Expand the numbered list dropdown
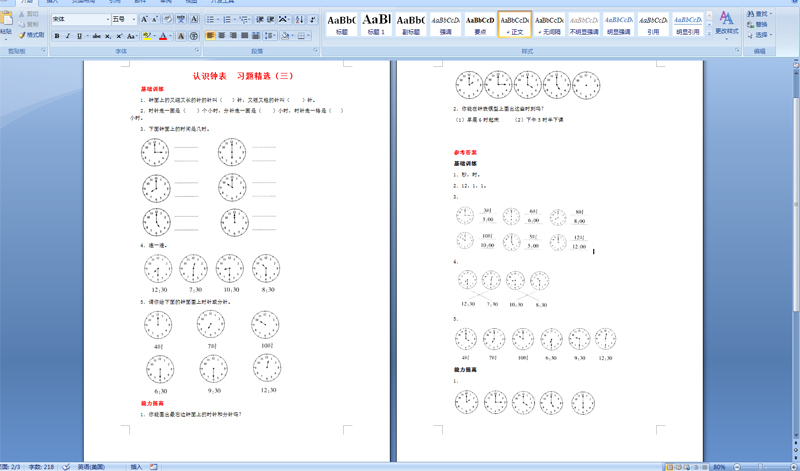The height and width of the screenshot is (471, 800). 234,20
